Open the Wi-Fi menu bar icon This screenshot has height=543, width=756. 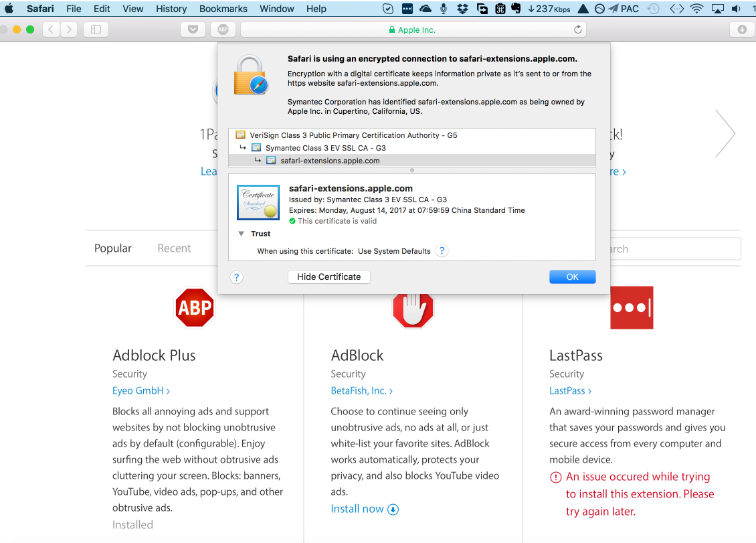click(696, 9)
